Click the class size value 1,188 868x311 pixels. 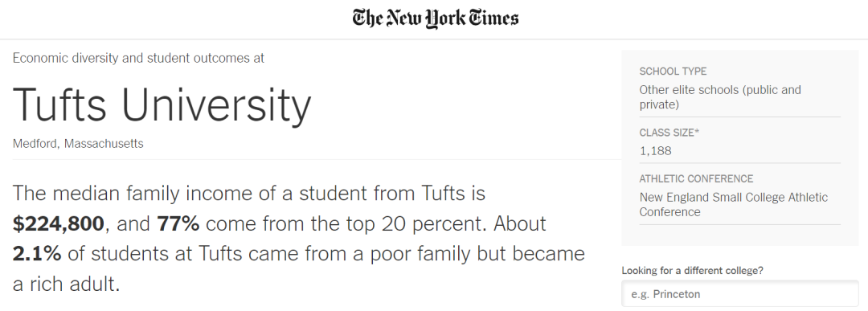click(656, 151)
